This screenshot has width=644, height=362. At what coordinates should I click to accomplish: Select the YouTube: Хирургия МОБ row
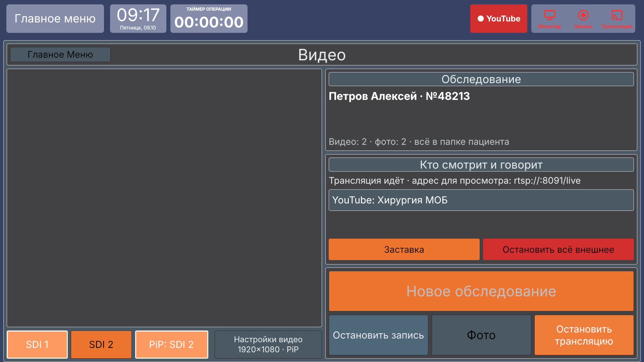tap(481, 200)
